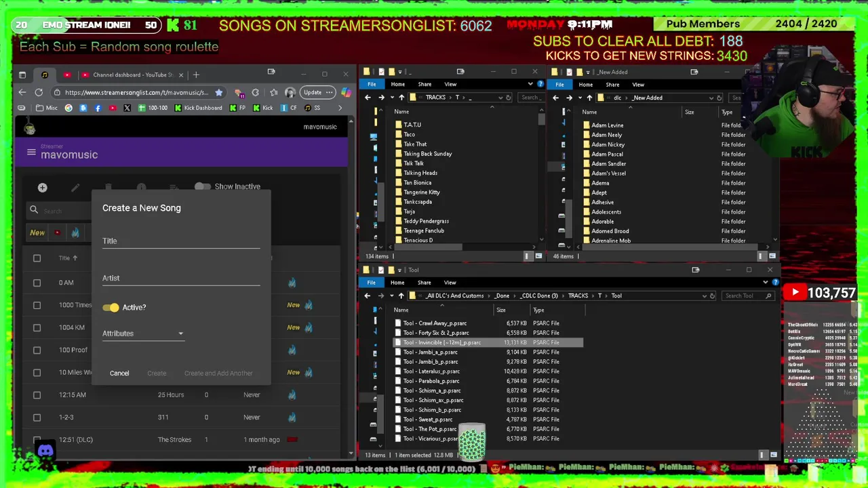Click the Artist input field in dialog
Screen dimensions: 868x488
coord(181,278)
